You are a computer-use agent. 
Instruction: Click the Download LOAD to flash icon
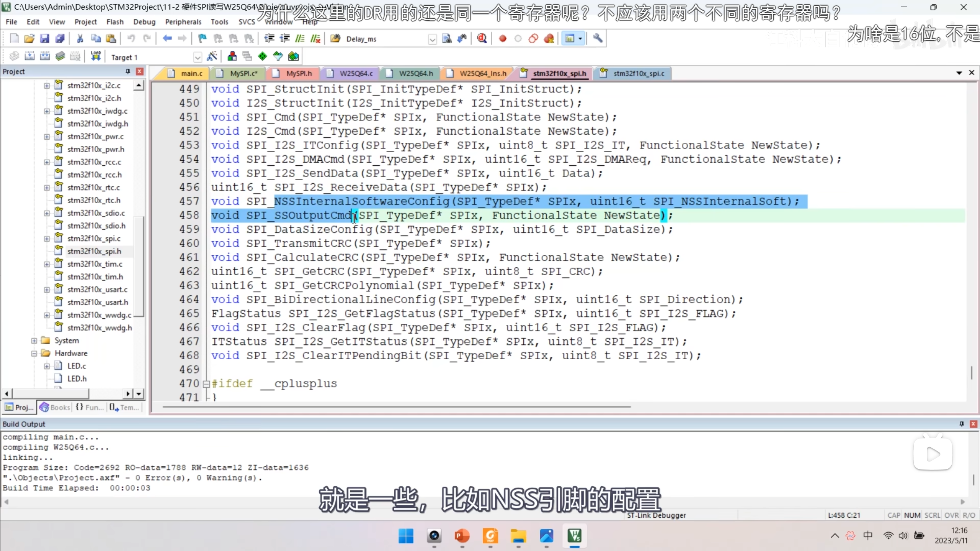click(x=96, y=57)
